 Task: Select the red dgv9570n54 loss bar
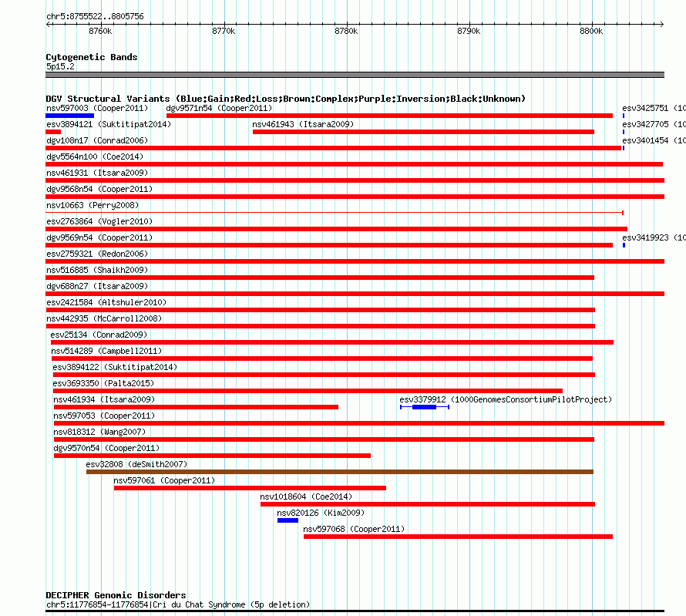click(x=212, y=456)
